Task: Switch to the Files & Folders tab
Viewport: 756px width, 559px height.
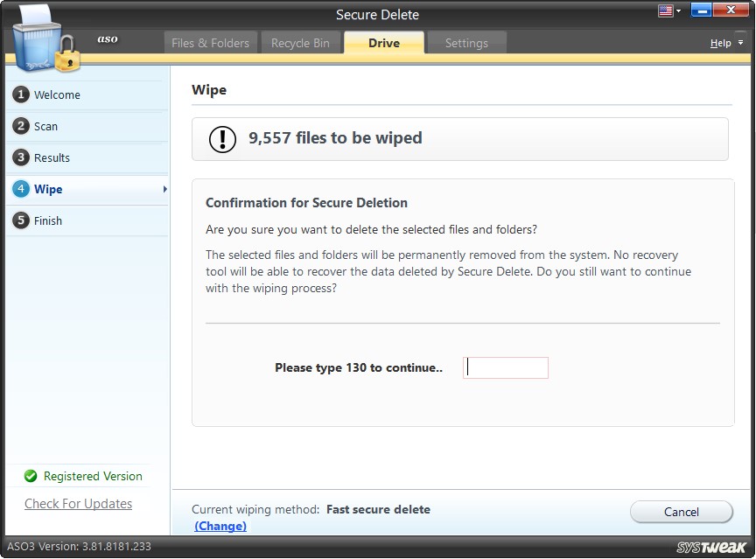Action: (210, 41)
